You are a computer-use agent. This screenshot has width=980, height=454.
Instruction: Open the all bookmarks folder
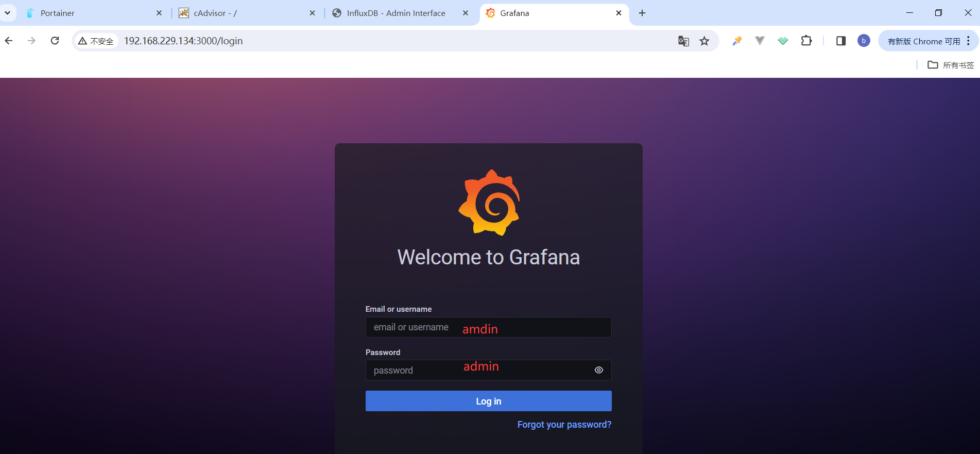click(x=951, y=65)
